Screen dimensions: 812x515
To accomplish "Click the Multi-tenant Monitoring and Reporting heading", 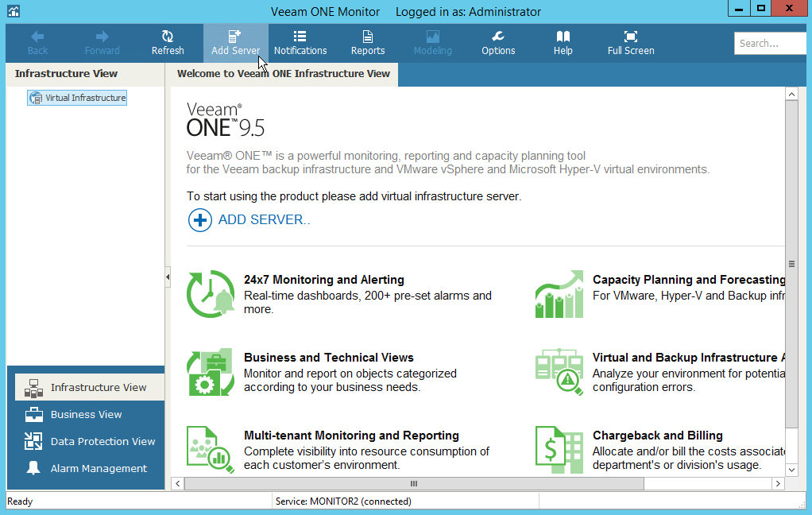I will (352, 436).
